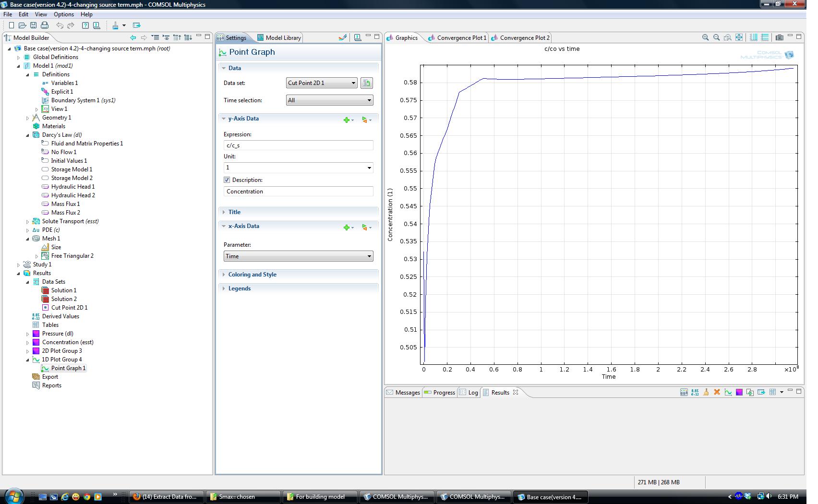The image size is (818, 504).
Task: Select Solute Transport (esst) node in tree
Action: (x=70, y=221)
